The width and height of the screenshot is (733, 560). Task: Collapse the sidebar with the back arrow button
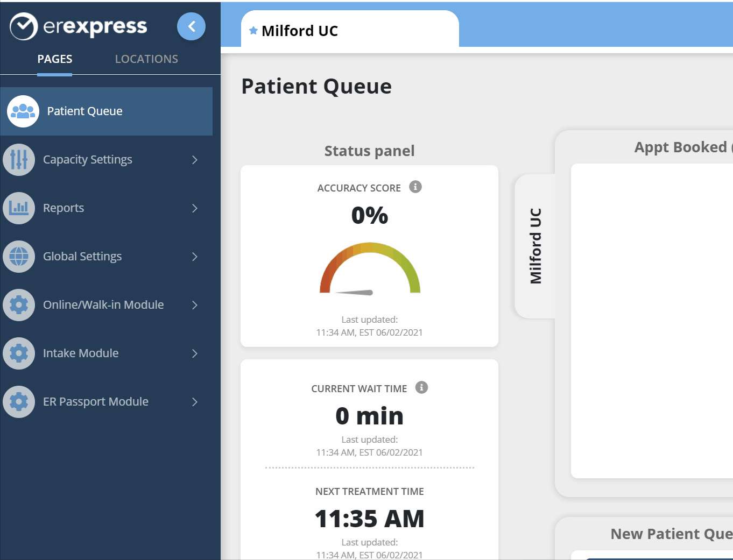(x=191, y=26)
